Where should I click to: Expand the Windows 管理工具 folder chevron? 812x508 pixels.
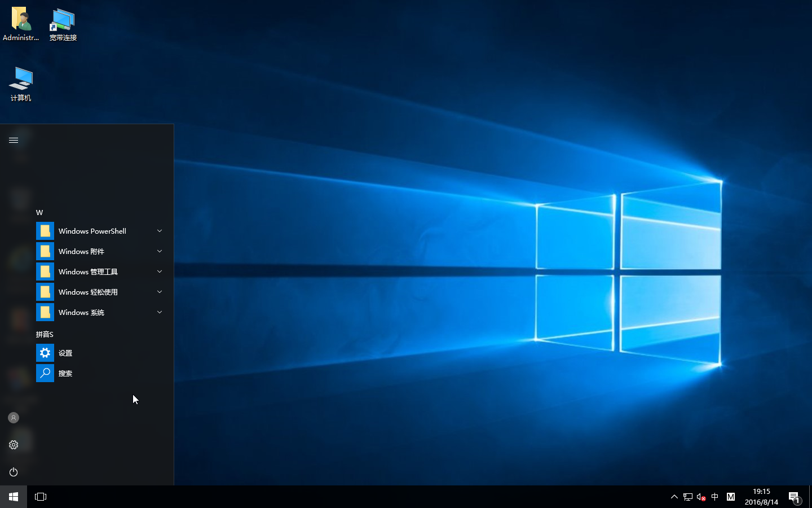point(160,271)
